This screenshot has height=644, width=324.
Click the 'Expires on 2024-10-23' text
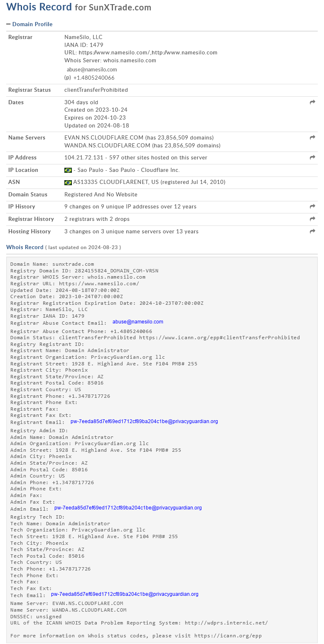coord(96,118)
